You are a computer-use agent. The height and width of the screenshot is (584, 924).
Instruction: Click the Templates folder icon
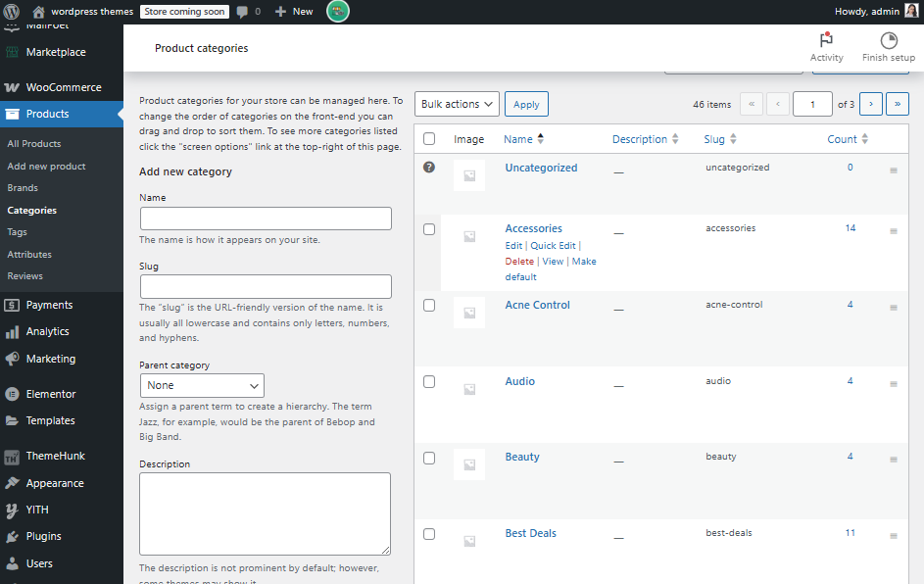click(12, 420)
